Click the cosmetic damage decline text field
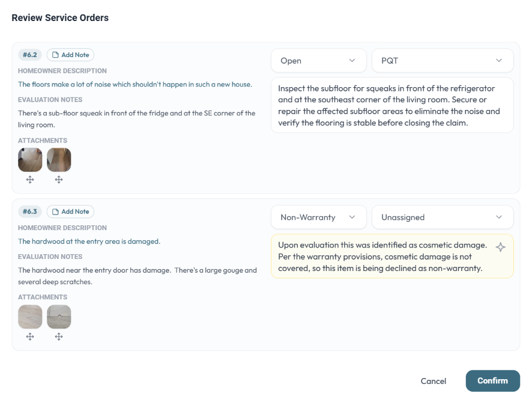 click(392, 257)
